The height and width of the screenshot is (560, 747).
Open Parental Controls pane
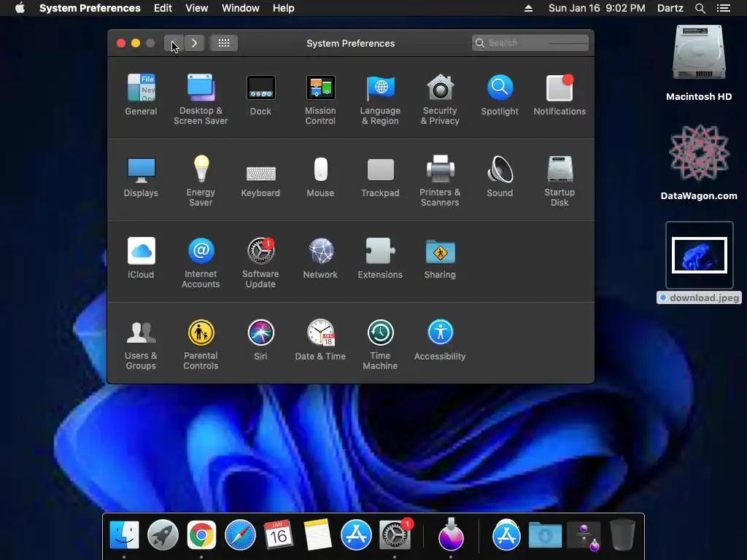tap(201, 344)
